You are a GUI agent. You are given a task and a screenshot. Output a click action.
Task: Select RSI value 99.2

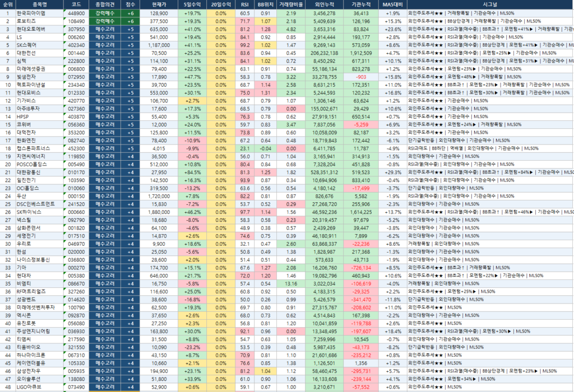(x=244, y=45)
